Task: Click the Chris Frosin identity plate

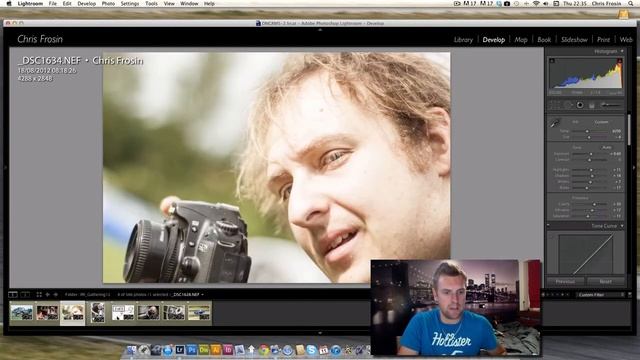Action: [40, 39]
